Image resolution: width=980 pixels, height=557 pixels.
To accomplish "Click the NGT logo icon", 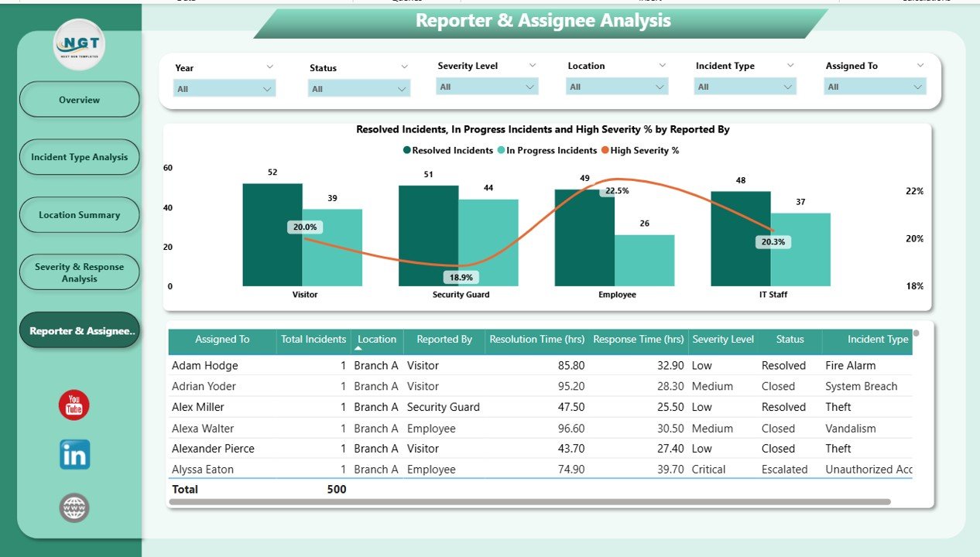I will [79, 45].
